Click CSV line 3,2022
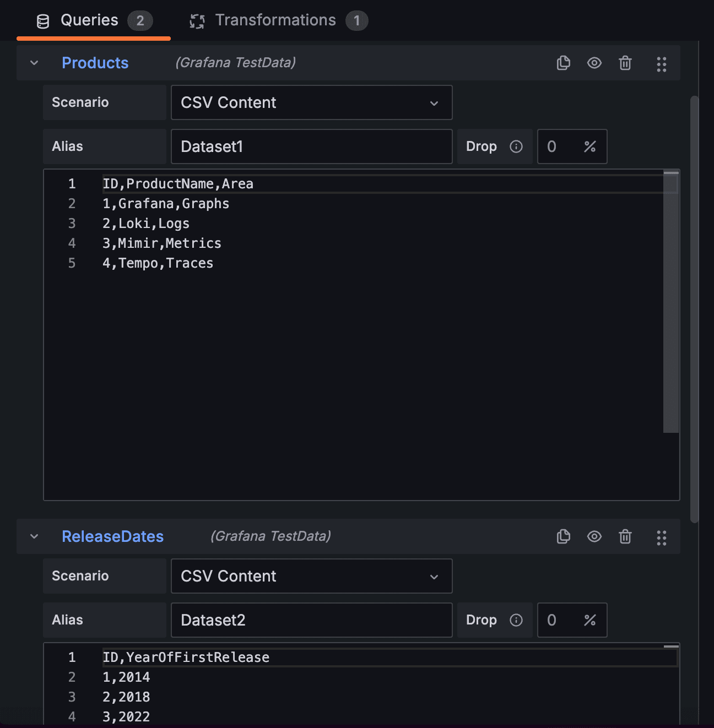Screen dimensions: 714x728 (x=126, y=717)
